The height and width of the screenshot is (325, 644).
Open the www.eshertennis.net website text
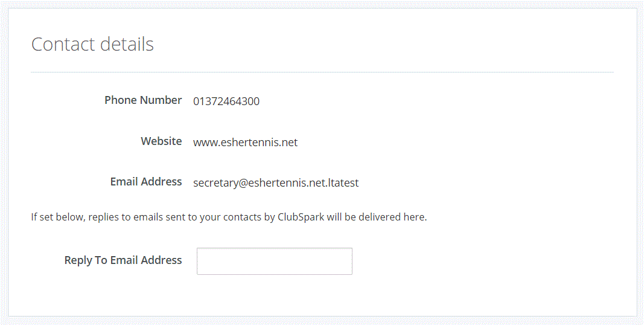pyautogui.click(x=245, y=143)
